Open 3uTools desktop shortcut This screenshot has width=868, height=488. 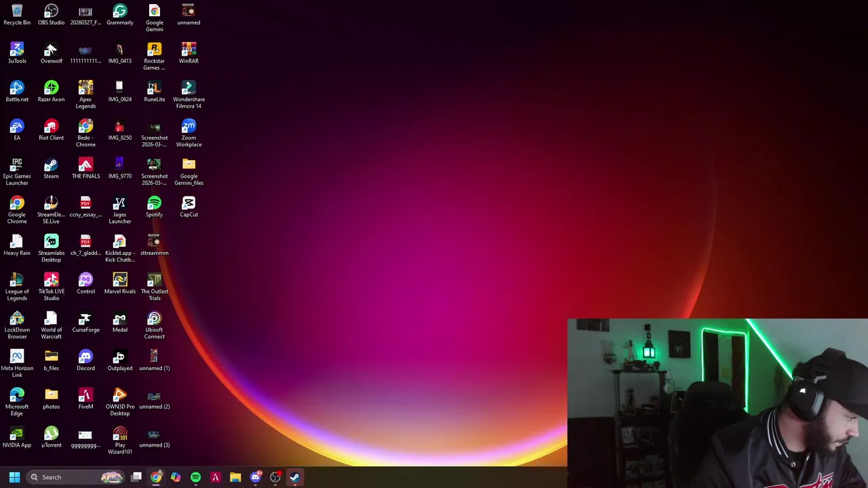pos(17,53)
